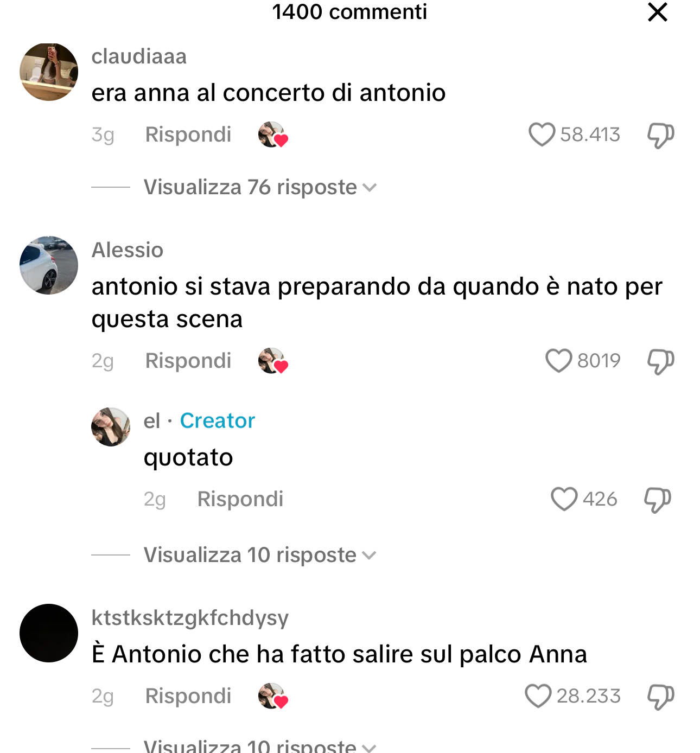Reply to the Creator's 'quotato' comment

[x=240, y=499]
